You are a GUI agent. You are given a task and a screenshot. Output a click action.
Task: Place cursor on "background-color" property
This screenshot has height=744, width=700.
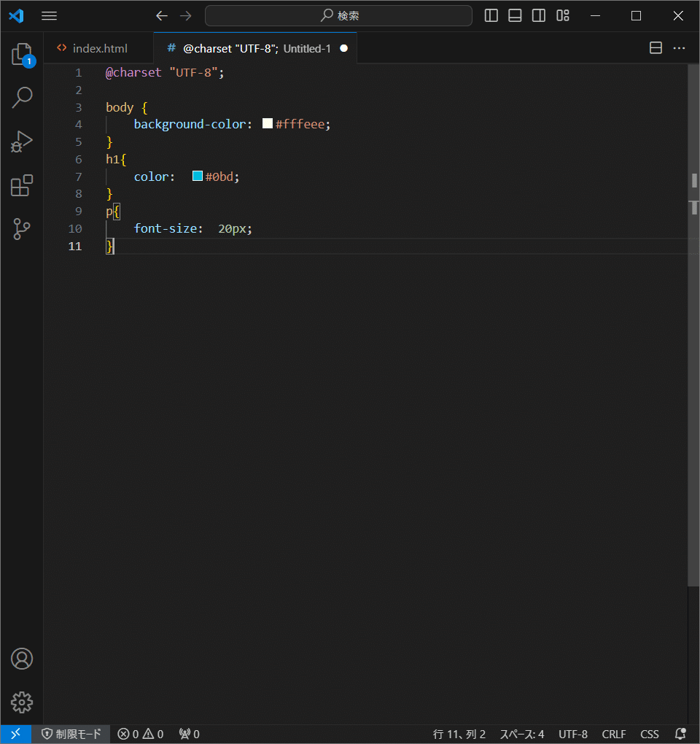point(190,124)
